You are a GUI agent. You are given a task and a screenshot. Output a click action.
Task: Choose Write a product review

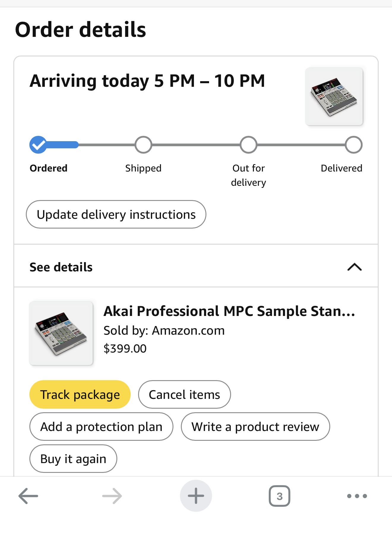[x=255, y=427]
